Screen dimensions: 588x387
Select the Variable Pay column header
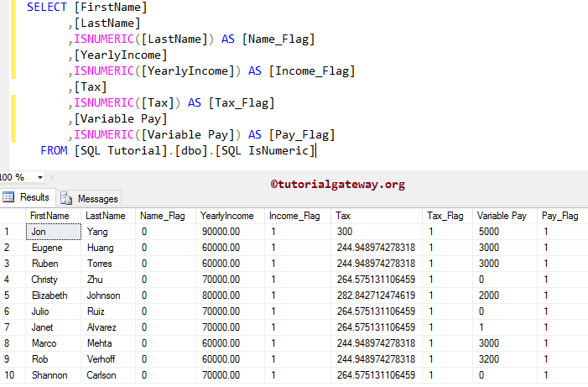click(505, 216)
